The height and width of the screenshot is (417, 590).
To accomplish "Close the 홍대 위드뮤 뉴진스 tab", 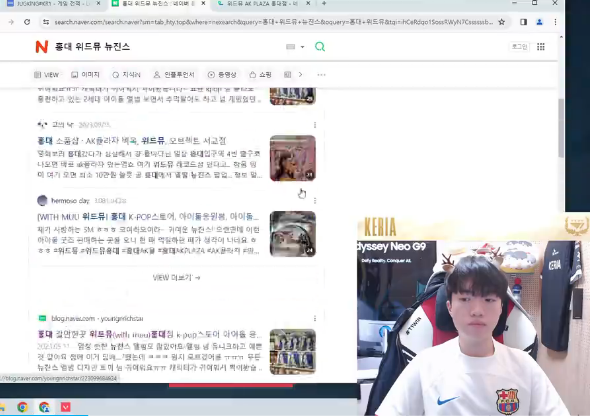I will 203,3.
